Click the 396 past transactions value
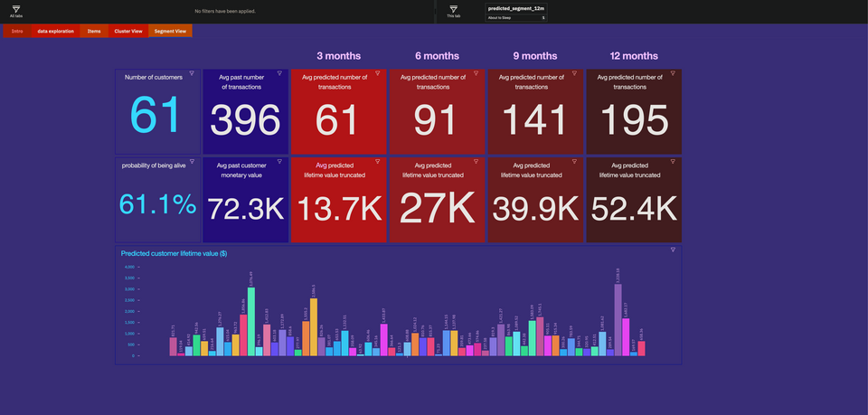This screenshot has width=868, height=415. 245,120
